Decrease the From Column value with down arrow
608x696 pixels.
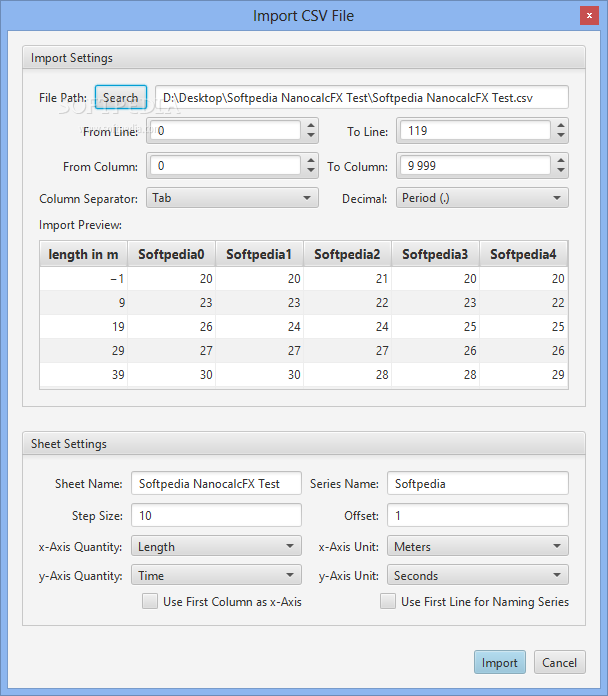pyautogui.click(x=311, y=170)
